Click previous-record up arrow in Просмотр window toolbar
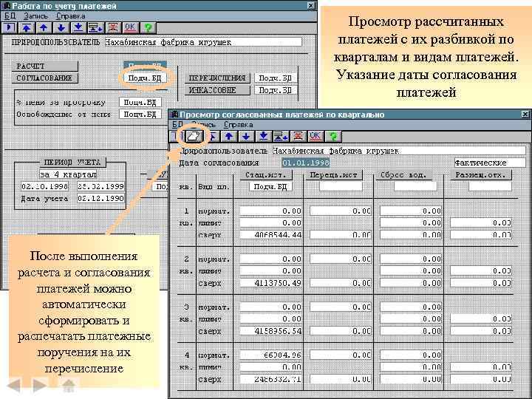Screen dimensions: 532x399 tap(229, 137)
